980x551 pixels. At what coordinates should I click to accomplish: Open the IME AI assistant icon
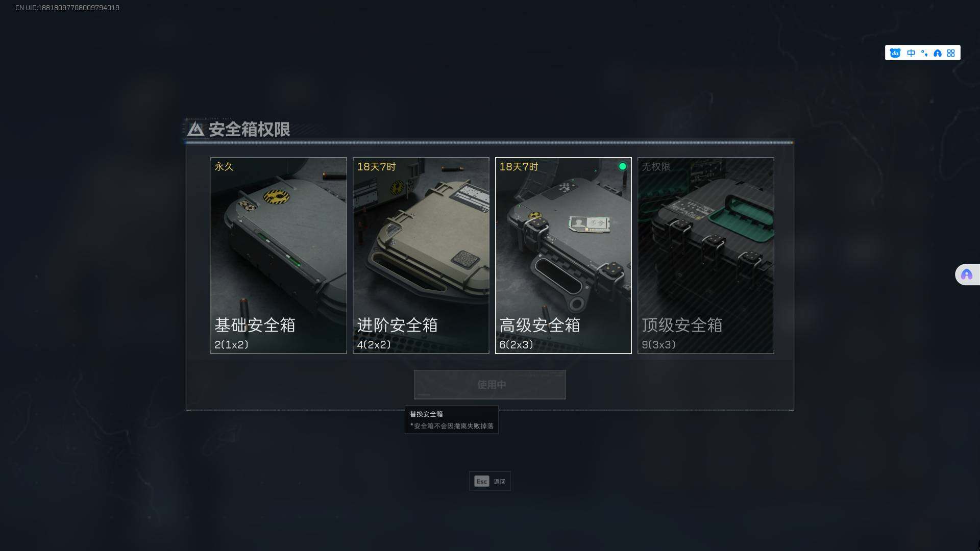pos(938,53)
